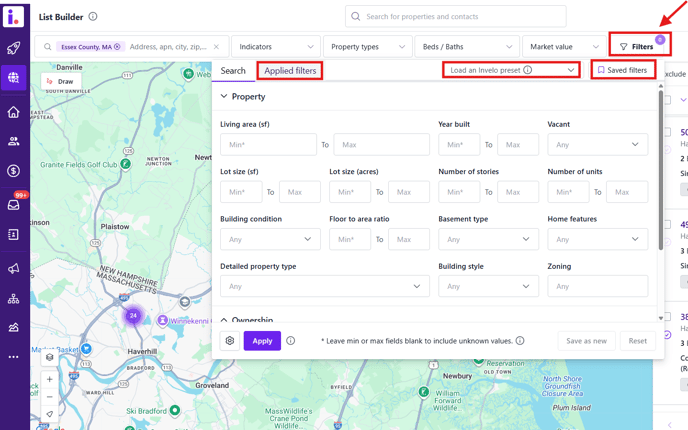Viewport: 688px width, 430px height.
Task: Tick the select-all checkbox beside Exclude
Action: (668, 100)
